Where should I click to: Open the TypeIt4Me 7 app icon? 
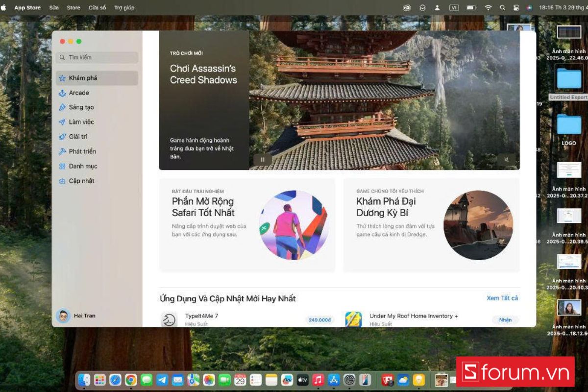(x=169, y=319)
